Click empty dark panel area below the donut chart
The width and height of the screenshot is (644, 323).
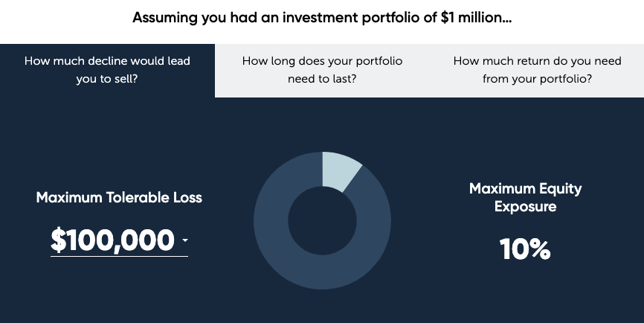(322, 309)
